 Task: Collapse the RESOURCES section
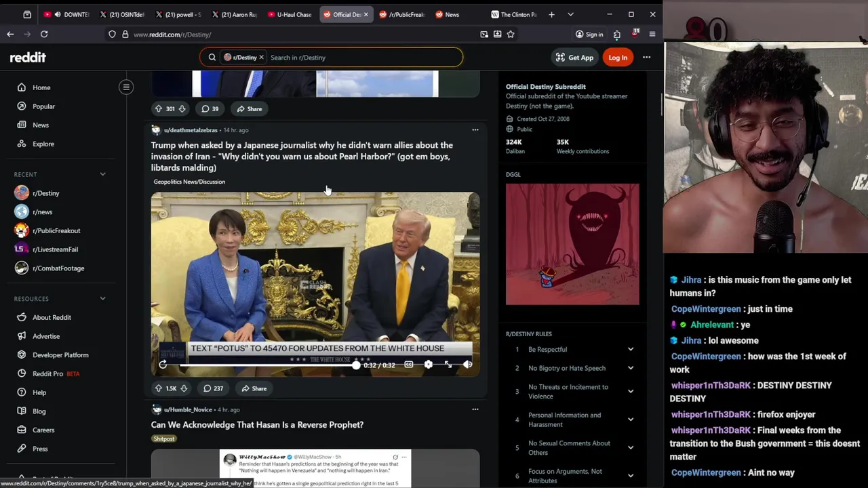(x=102, y=298)
